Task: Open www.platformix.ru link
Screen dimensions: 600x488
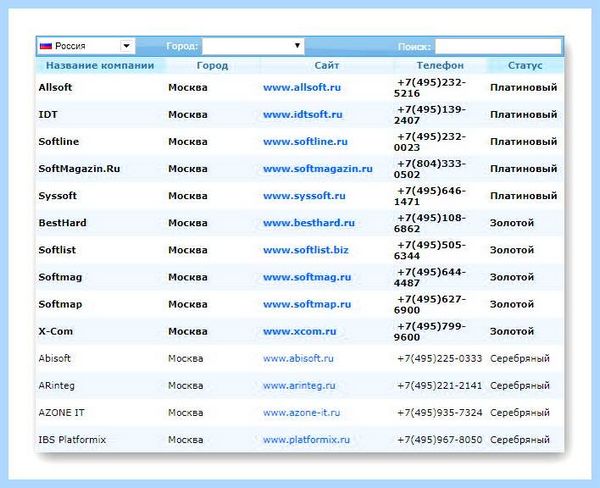Action: tap(306, 440)
